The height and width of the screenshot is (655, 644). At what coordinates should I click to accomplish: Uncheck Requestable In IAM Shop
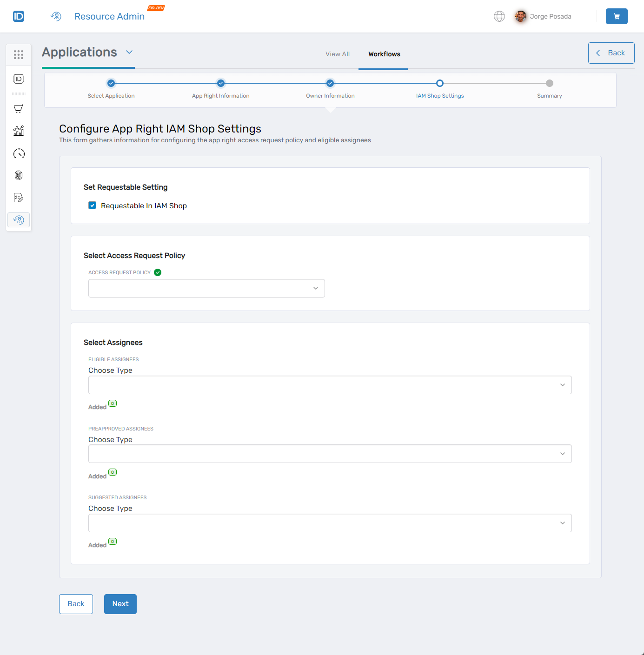tap(93, 205)
